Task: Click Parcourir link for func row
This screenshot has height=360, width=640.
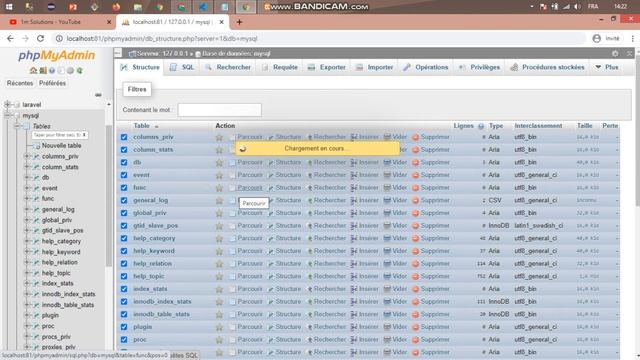Action: click(x=250, y=188)
